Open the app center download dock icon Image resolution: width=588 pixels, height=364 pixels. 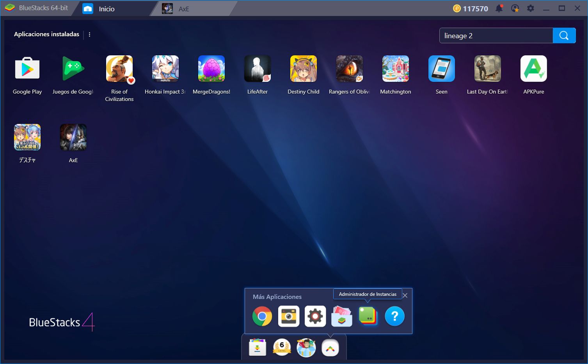pyautogui.click(x=258, y=348)
